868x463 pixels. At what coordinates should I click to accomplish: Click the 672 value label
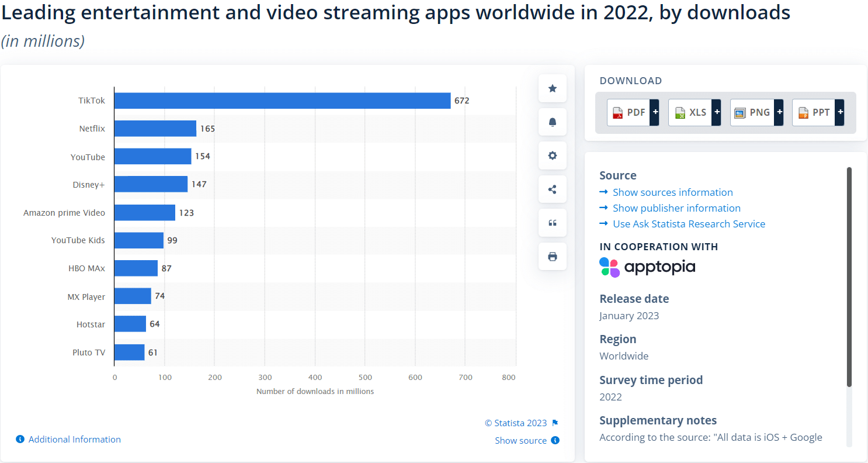point(462,101)
